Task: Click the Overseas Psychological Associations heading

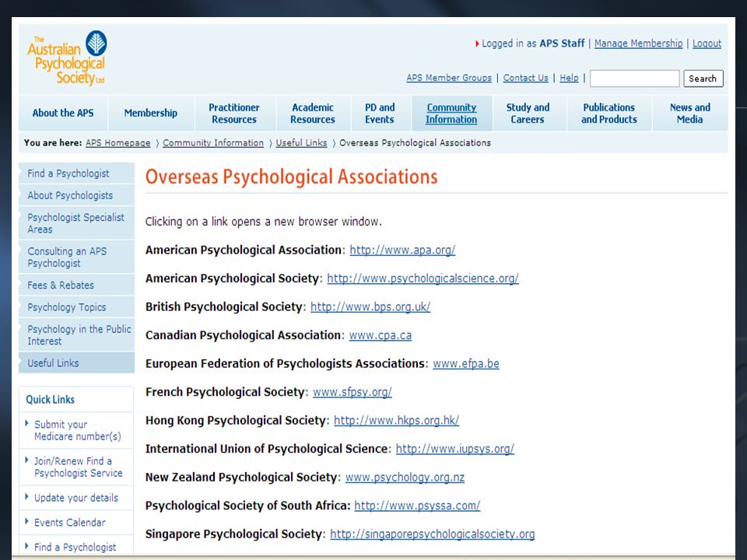Action: coord(291,177)
